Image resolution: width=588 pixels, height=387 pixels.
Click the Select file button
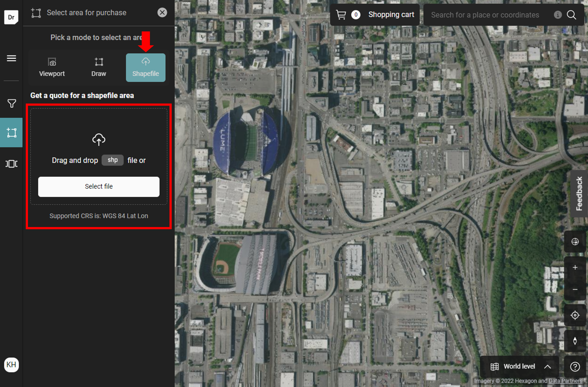[x=99, y=187]
